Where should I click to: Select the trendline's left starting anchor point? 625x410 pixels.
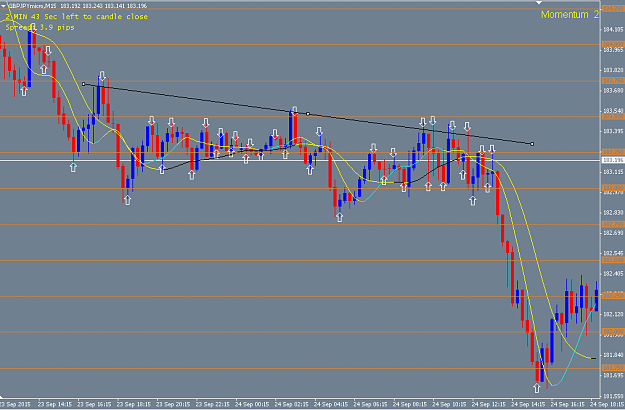[83, 84]
